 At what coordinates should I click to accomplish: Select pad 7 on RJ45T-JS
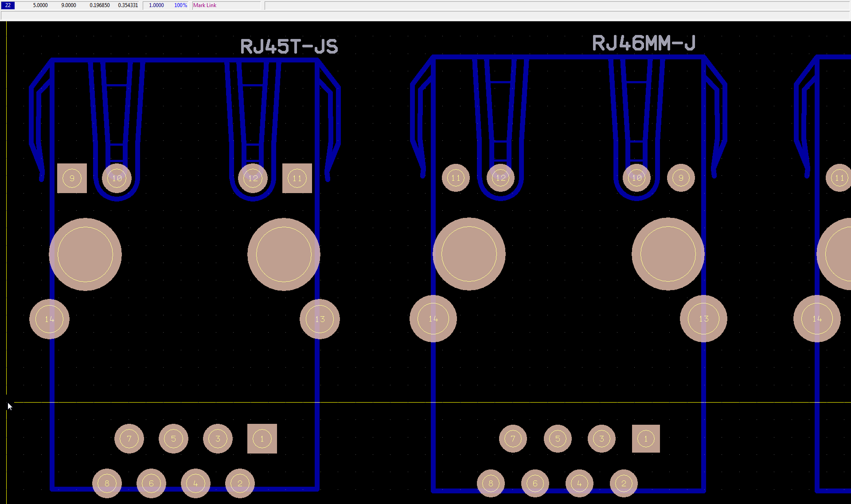tap(129, 439)
